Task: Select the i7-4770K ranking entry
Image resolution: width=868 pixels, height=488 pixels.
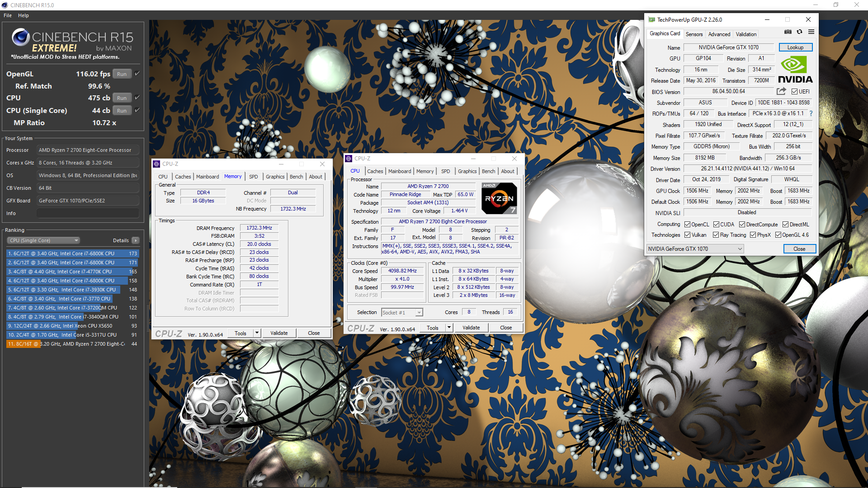Action: (72, 272)
